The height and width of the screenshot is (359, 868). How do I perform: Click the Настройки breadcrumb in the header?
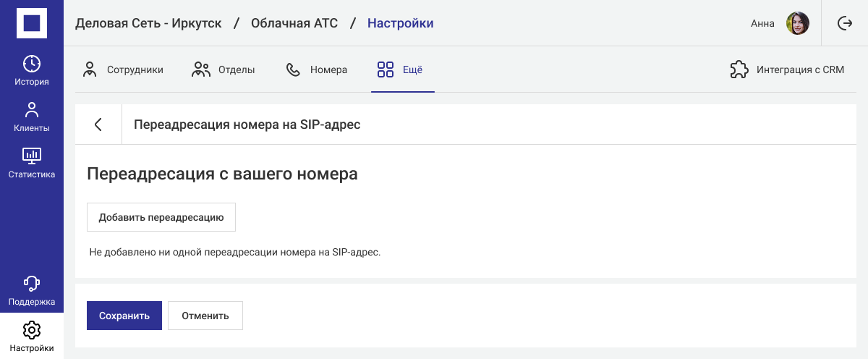(x=400, y=23)
